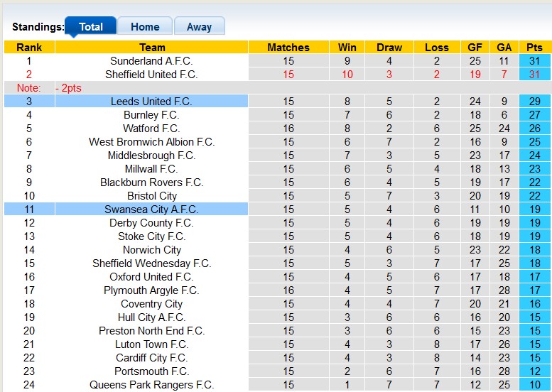Open Plymouth Argyle F.C. team link
552x392 pixels.
[151, 290]
